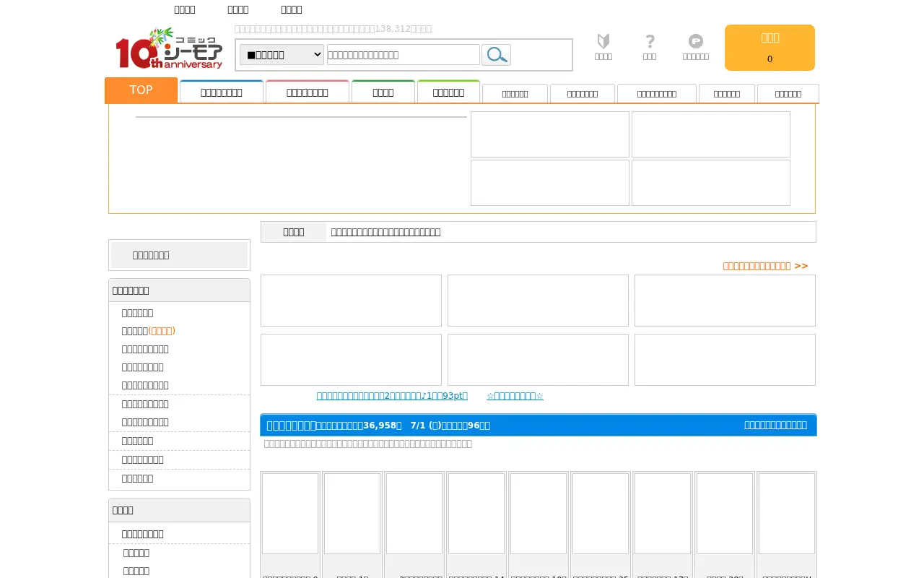Select the blue-topped navigation tab
Screen dimensions: 924x578
pyautogui.click(x=222, y=92)
